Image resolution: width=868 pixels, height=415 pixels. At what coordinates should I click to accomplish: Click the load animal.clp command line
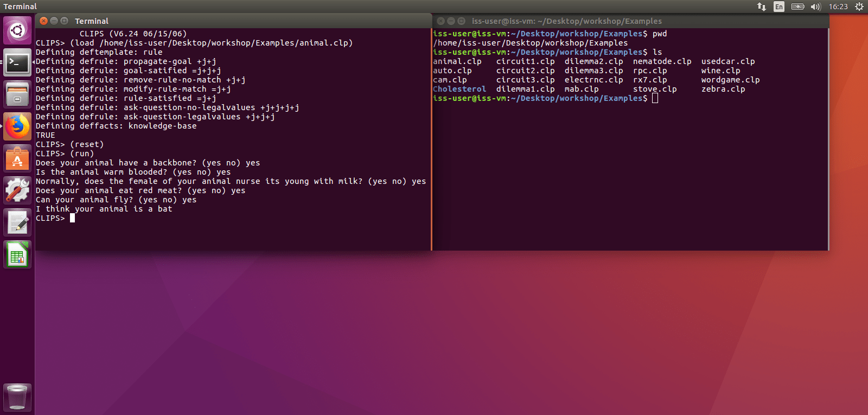[x=194, y=43]
